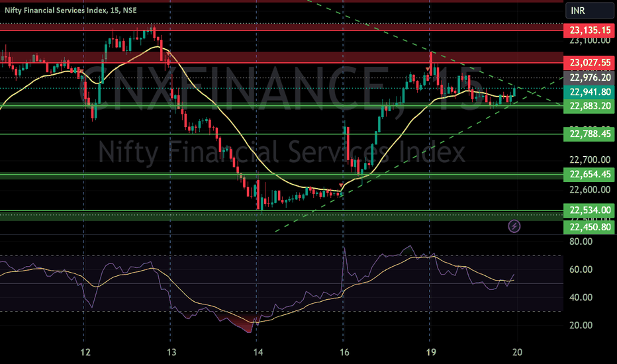Click the purple lightning bolt icon
617x364 pixels.
pos(514,226)
